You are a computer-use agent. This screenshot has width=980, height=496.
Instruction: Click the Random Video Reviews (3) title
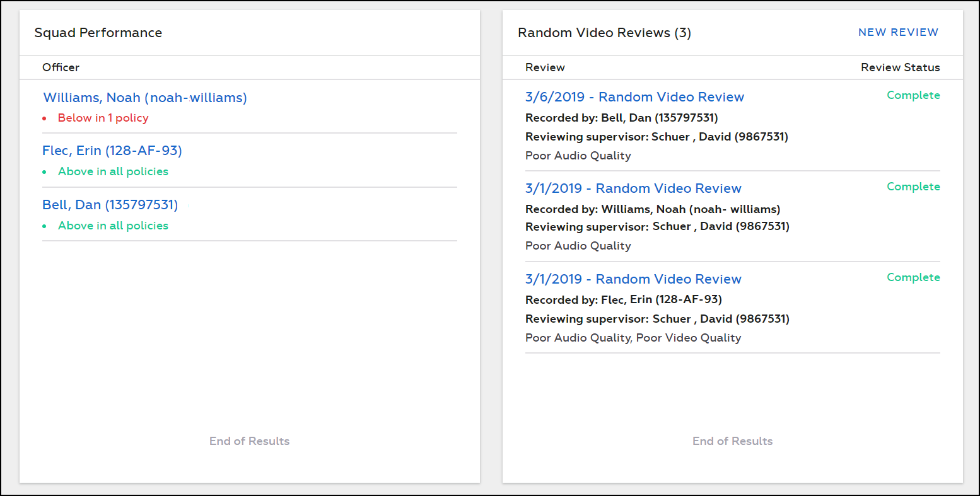click(604, 33)
